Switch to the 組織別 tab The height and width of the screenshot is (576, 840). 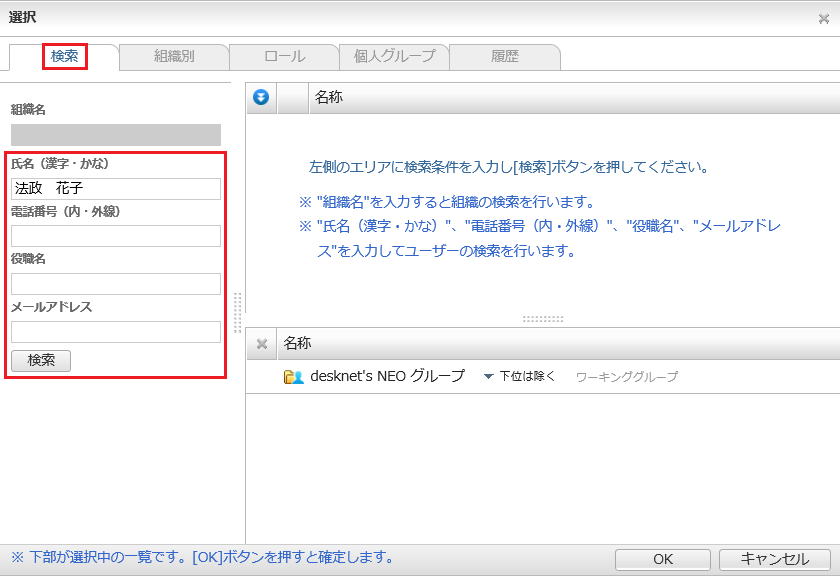[x=174, y=56]
